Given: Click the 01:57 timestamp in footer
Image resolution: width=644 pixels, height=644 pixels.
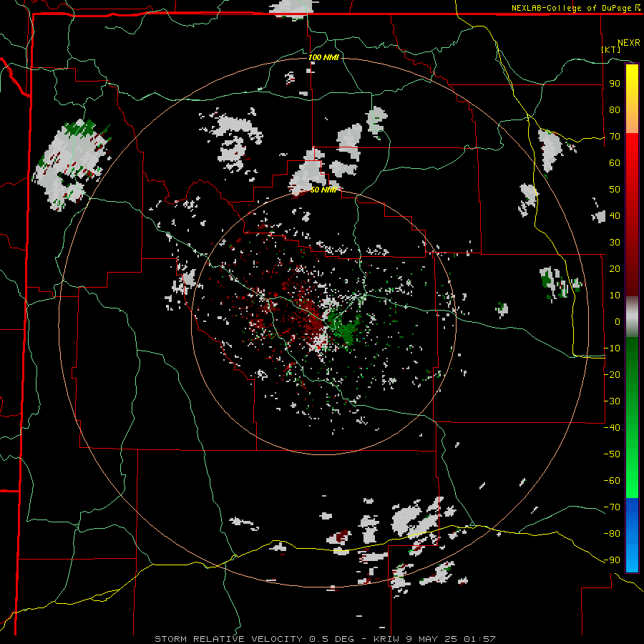Looking at the screenshot, I should (x=479, y=639).
